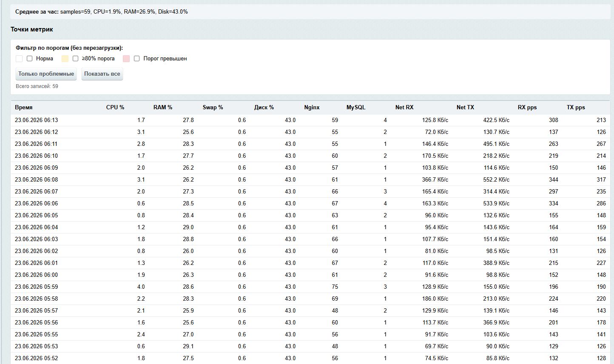Click Nginx value 75 in 05:59 row
The height and width of the screenshot is (364, 614).
pos(335,287)
